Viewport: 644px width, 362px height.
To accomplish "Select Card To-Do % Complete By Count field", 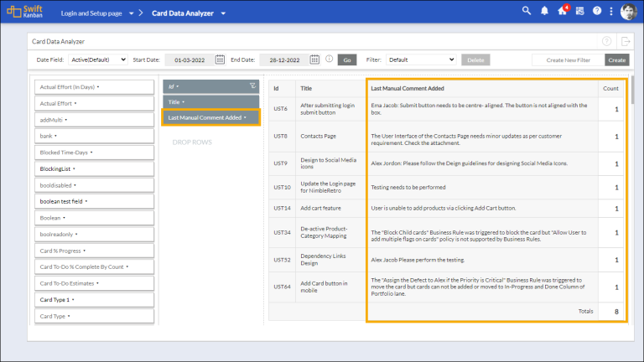I will click(94, 266).
